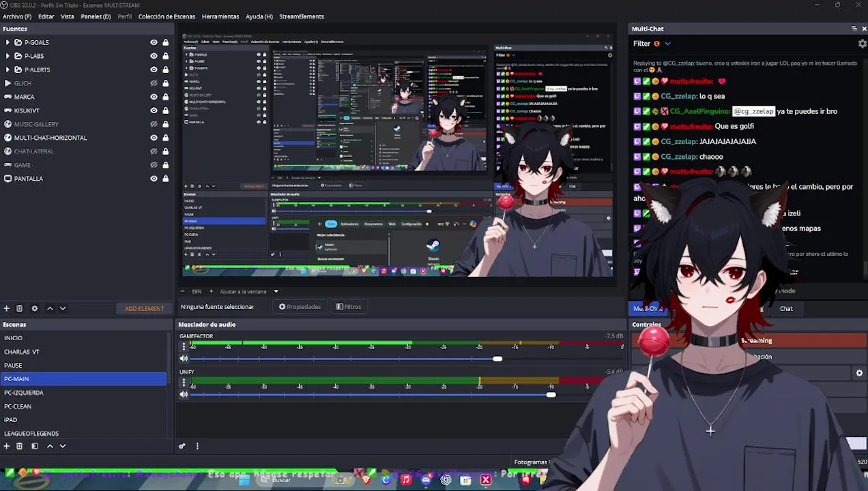Select the CHARLAS VT scene

[83, 352]
